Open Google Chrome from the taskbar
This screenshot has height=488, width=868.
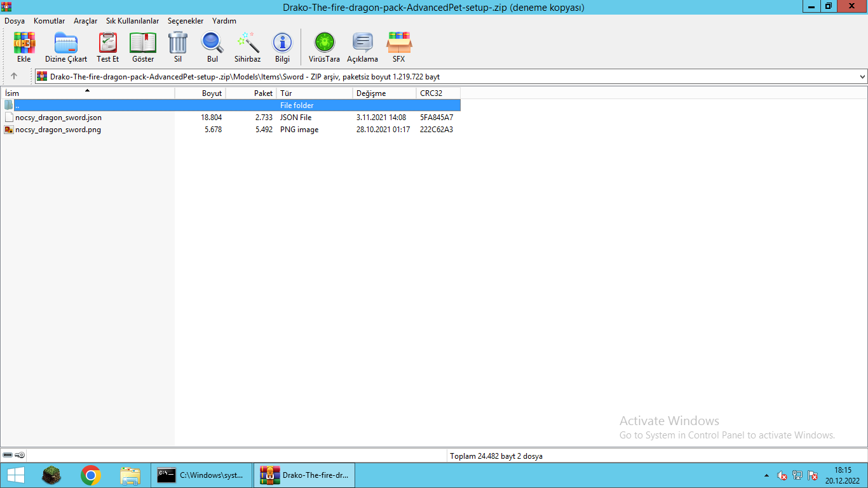[x=91, y=475]
